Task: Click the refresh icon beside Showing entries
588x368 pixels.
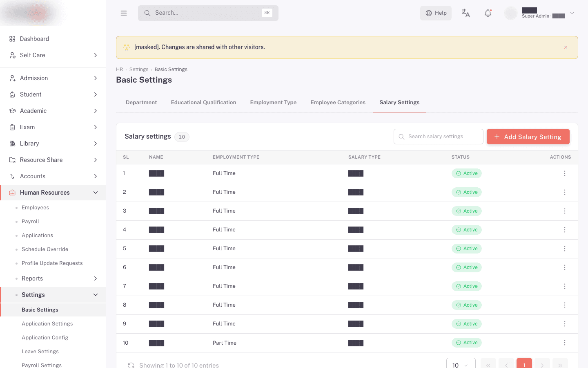Action: coord(131,365)
